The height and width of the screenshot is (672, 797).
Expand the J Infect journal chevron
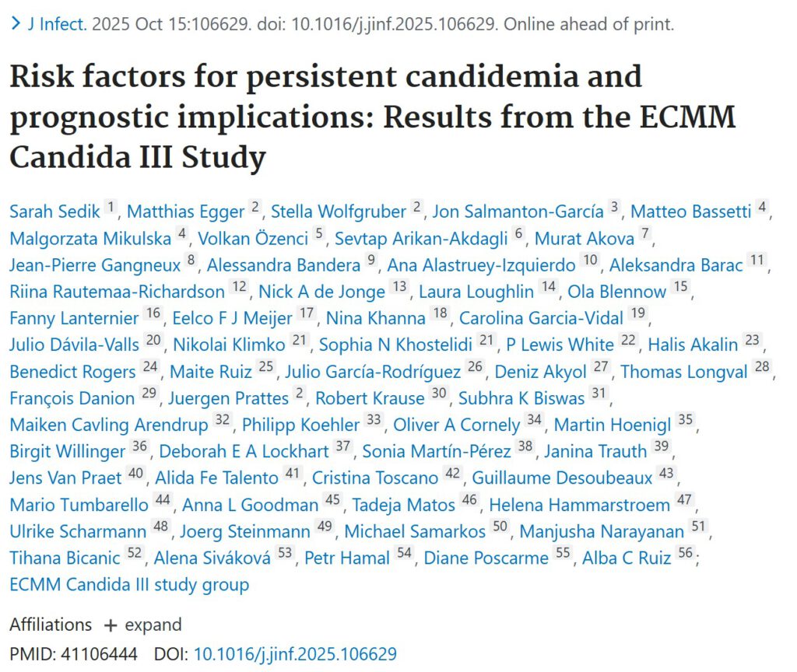coord(16,24)
